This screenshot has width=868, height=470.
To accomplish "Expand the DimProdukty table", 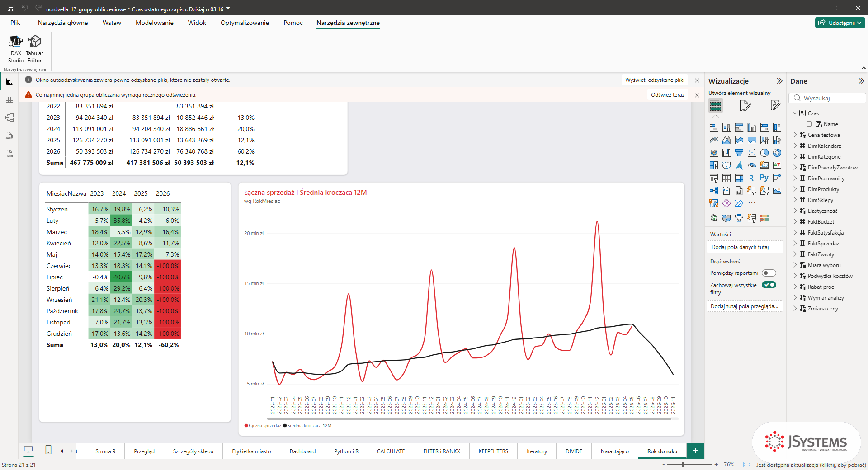I will click(x=795, y=189).
